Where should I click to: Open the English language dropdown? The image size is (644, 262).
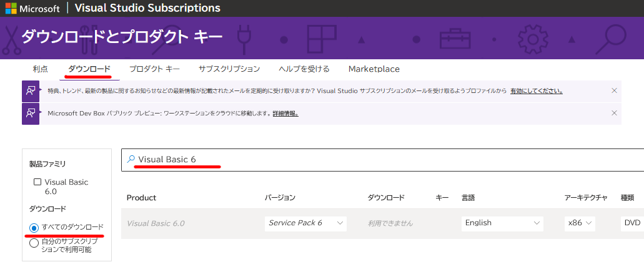502,223
